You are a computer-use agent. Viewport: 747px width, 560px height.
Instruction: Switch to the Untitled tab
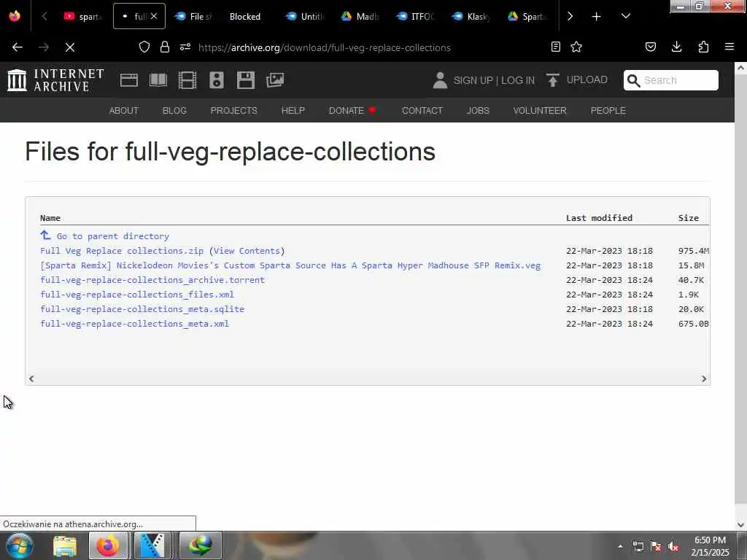coord(305,16)
